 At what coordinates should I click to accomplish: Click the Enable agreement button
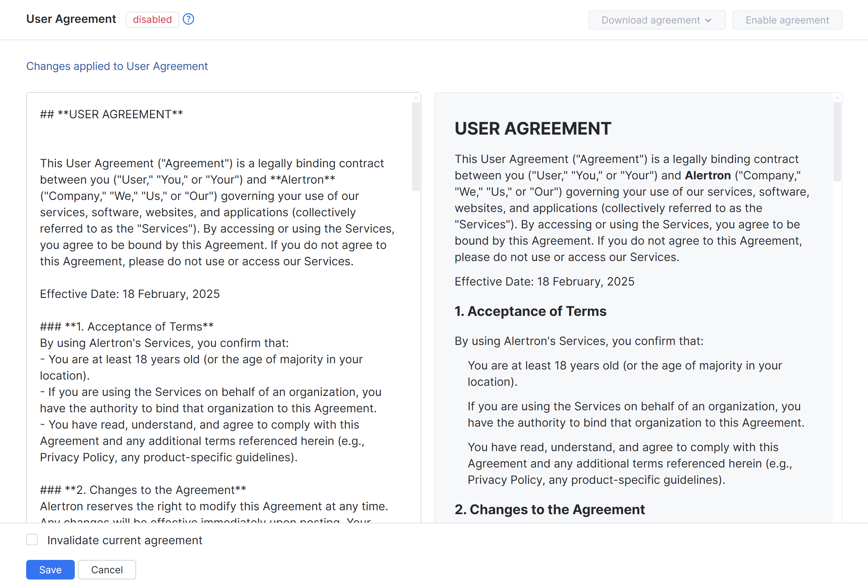[x=787, y=20]
